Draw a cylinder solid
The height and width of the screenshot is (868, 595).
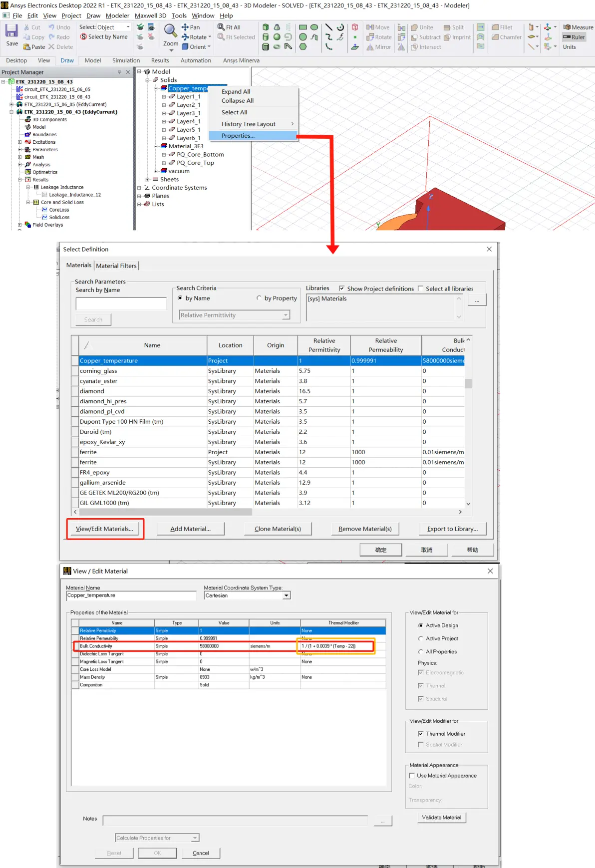click(266, 37)
